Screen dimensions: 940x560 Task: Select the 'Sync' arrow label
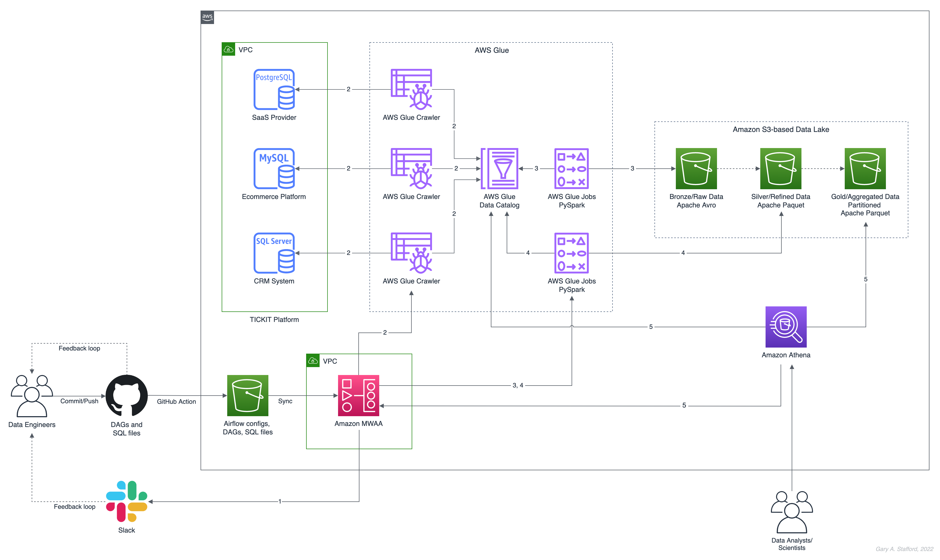coord(285,401)
